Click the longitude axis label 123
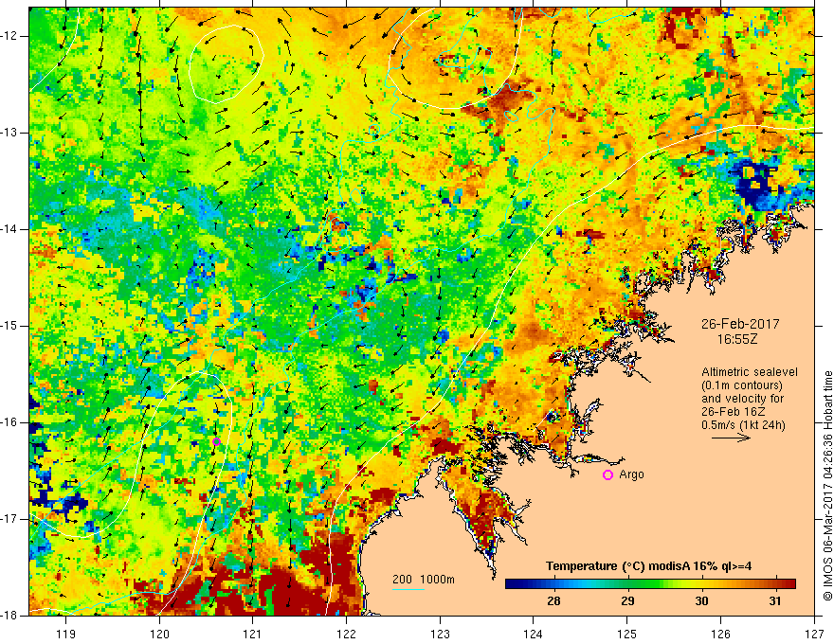834x644 pixels. 440,634
